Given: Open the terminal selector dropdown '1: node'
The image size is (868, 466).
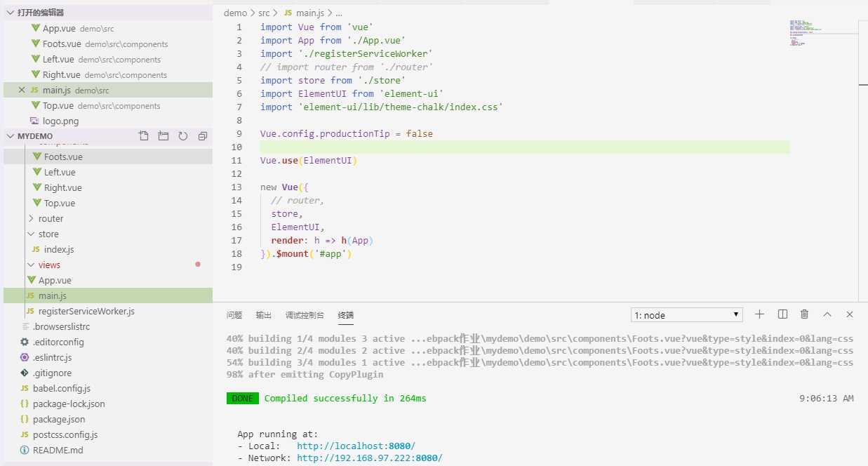Looking at the screenshot, I should click(x=687, y=315).
